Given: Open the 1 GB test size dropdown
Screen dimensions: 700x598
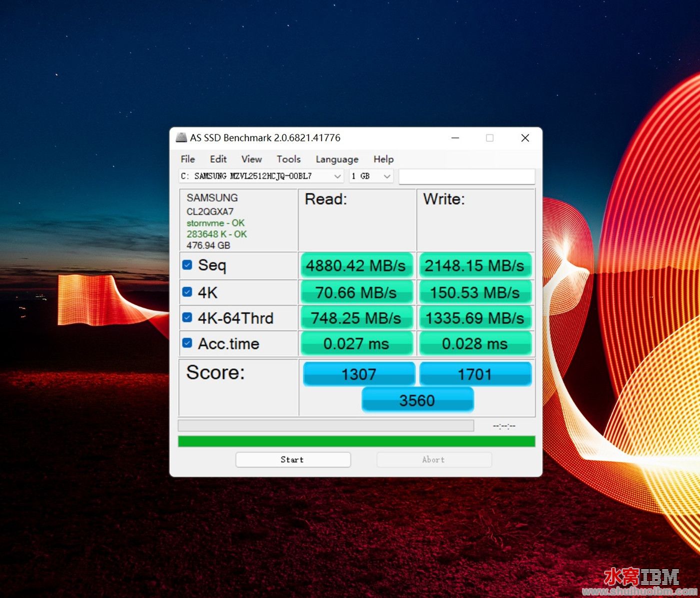Looking at the screenshot, I should click(x=371, y=176).
